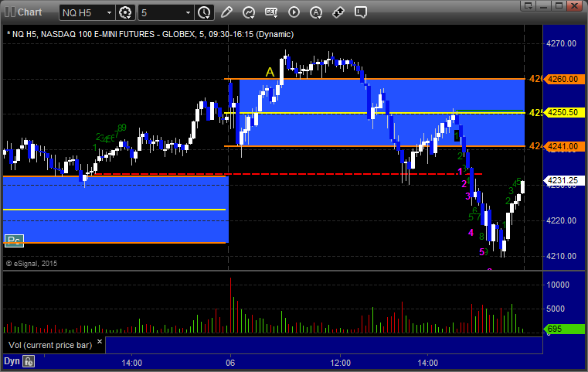Open the chart comment note icon
588x372 pixels.
click(x=361, y=12)
